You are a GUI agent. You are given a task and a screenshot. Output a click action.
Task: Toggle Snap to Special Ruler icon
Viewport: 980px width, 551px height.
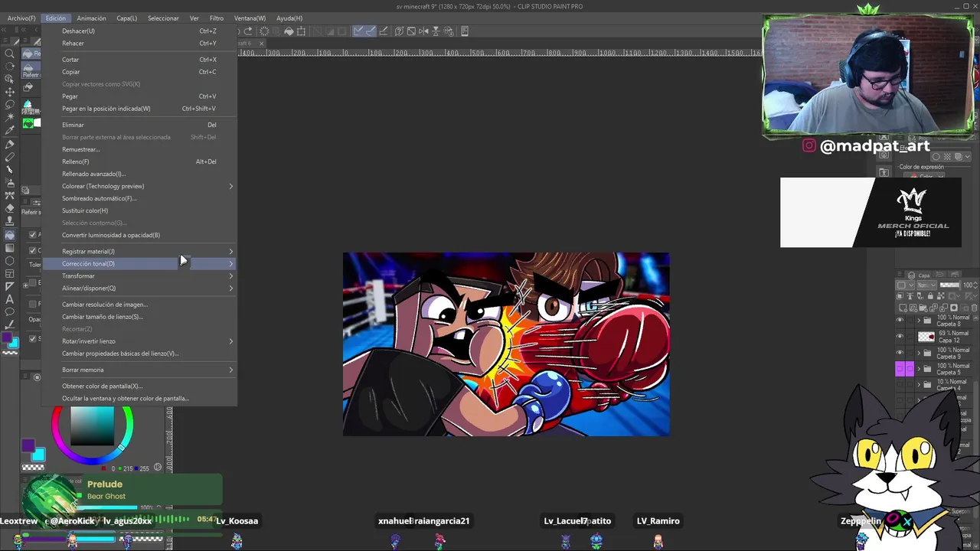click(371, 31)
